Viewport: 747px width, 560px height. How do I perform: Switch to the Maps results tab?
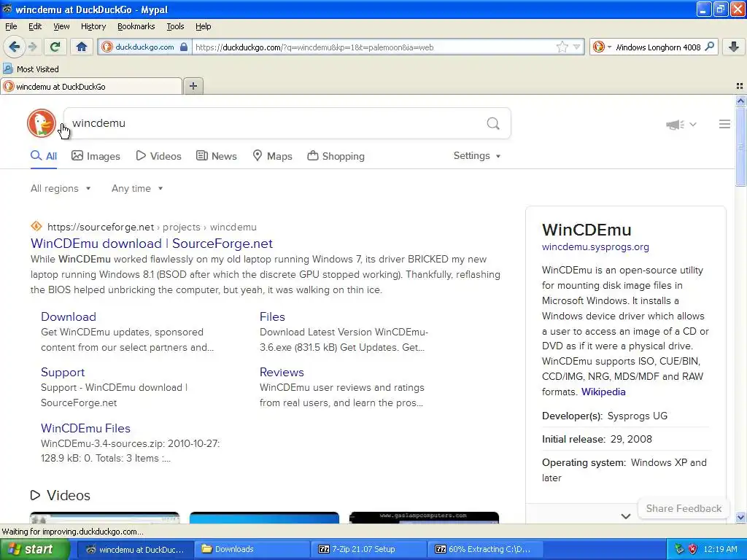click(x=273, y=156)
